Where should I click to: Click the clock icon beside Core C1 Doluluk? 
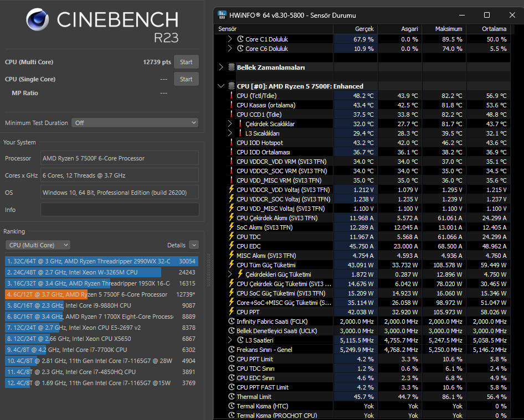click(x=240, y=39)
